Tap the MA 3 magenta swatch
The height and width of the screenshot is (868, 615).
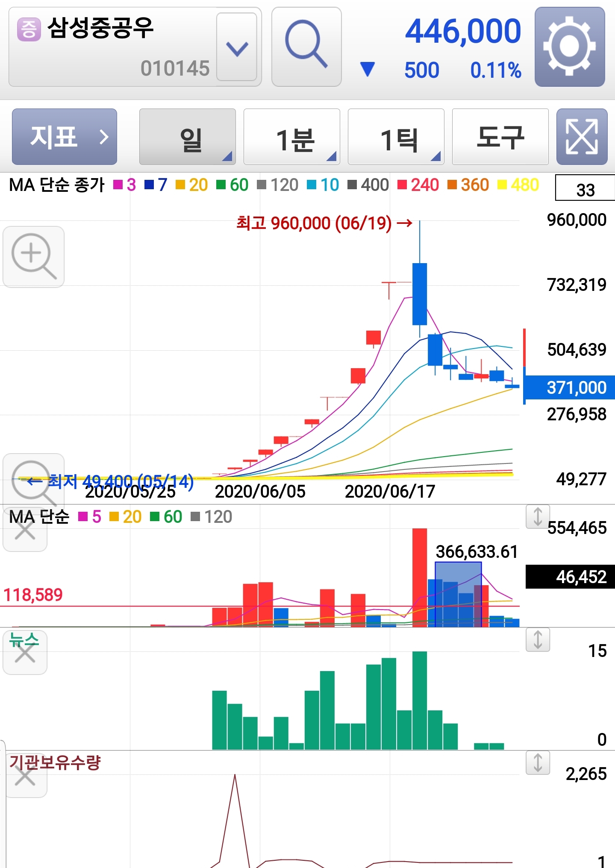(118, 185)
